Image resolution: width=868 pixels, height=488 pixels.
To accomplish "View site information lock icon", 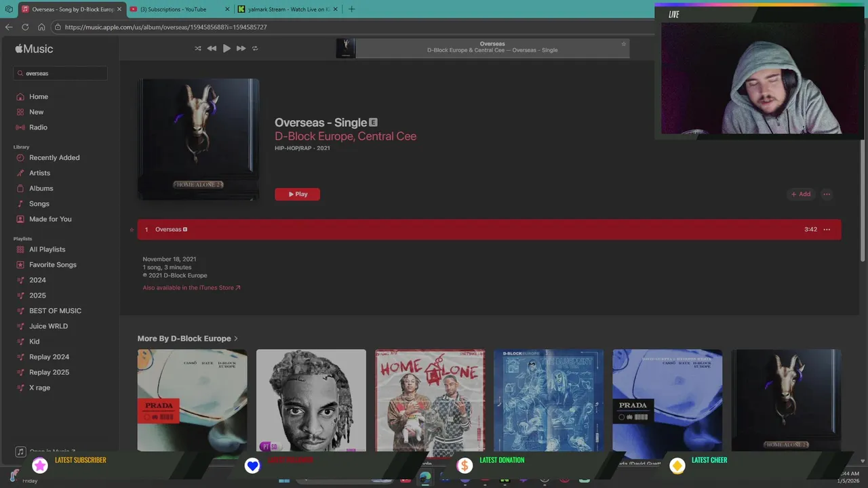I will point(58,27).
